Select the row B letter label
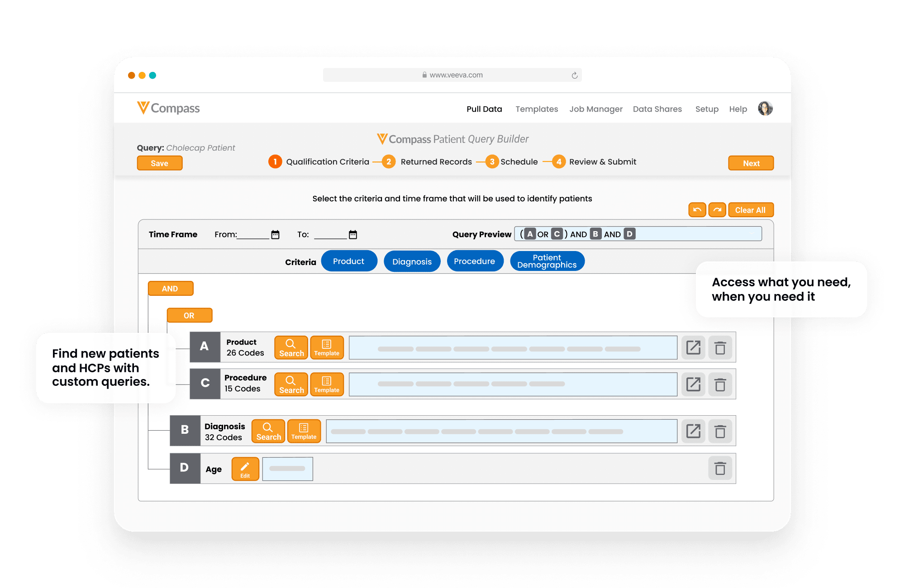 (x=185, y=431)
